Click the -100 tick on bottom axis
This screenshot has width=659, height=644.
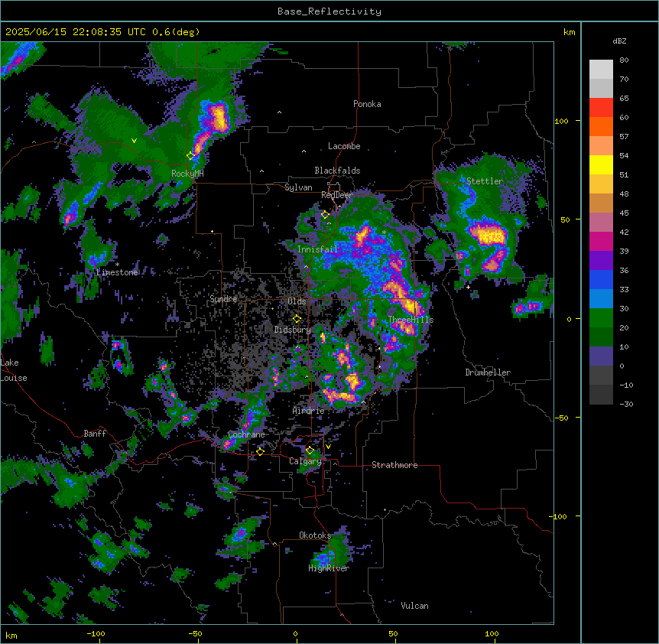(96, 633)
